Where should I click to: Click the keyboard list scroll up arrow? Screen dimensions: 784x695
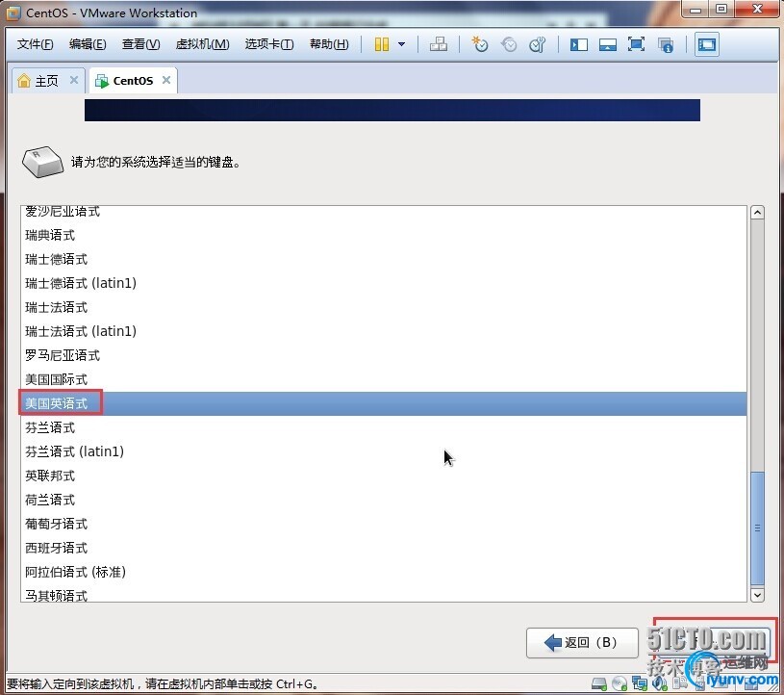pyautogui.click(x=757, y=213)
